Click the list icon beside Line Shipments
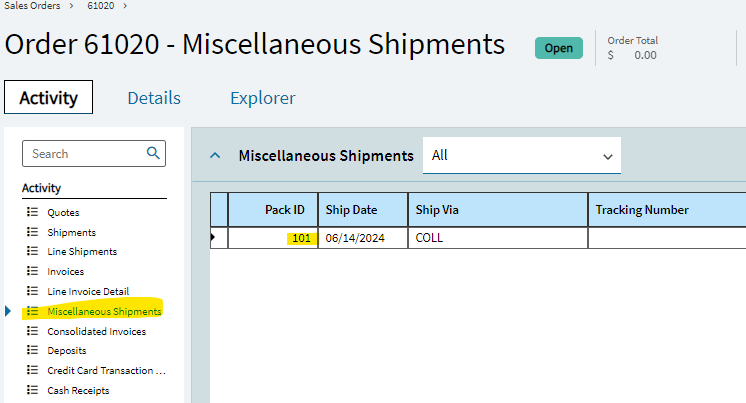746x403 pixels. pos(32,251)
